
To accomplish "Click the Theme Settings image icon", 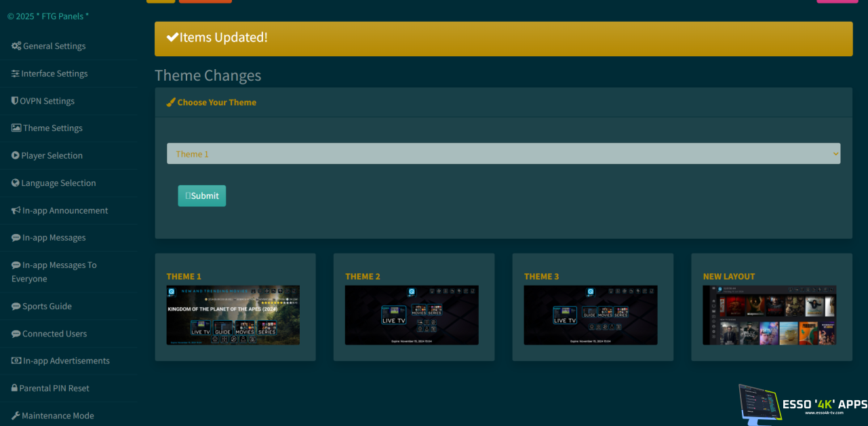I will [x=16, y=128].
